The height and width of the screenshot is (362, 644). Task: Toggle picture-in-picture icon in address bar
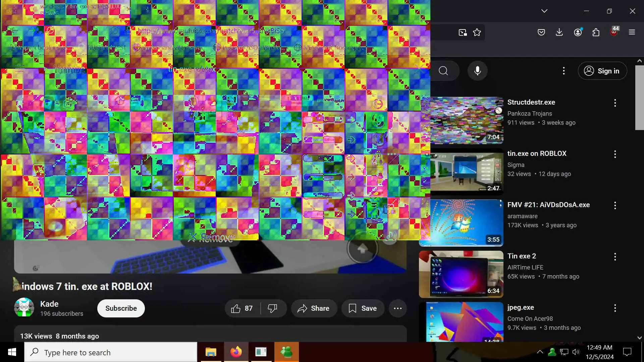pyautogui.click(x=463, y=32)
